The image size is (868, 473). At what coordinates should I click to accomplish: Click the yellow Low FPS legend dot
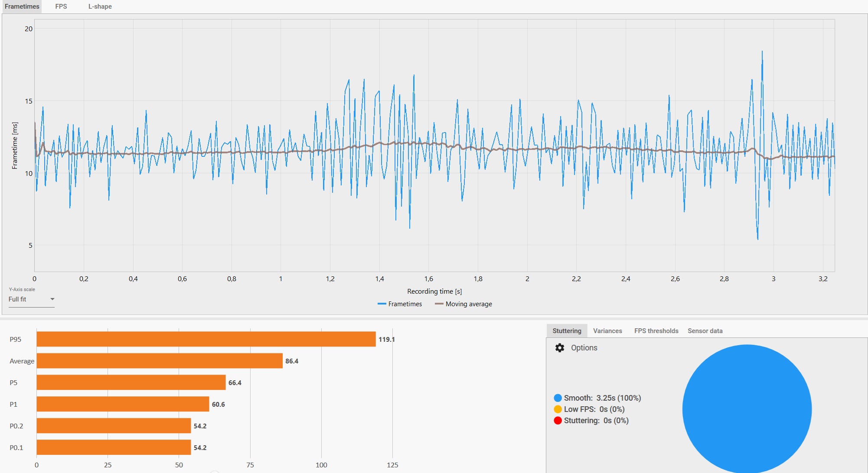(558, 409)
